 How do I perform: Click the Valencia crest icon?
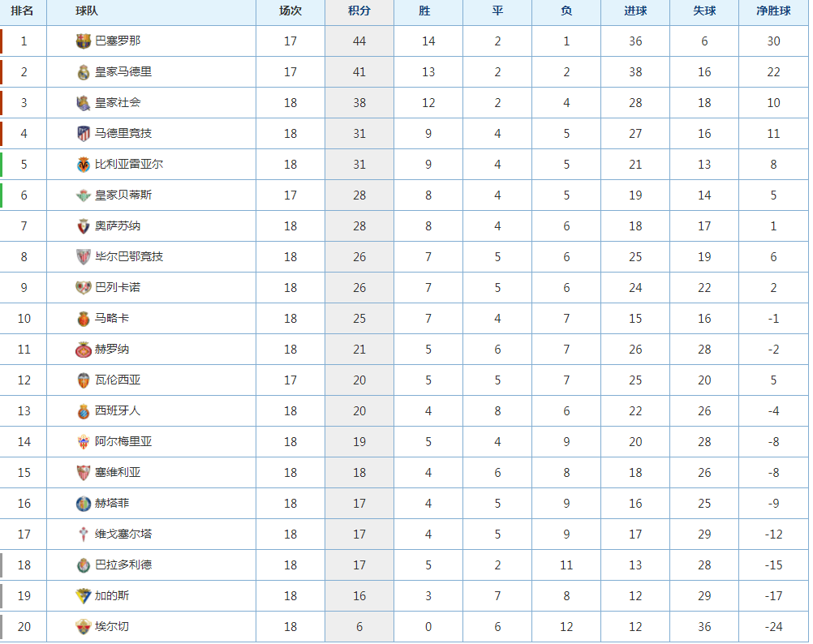(x=83, y=380)
